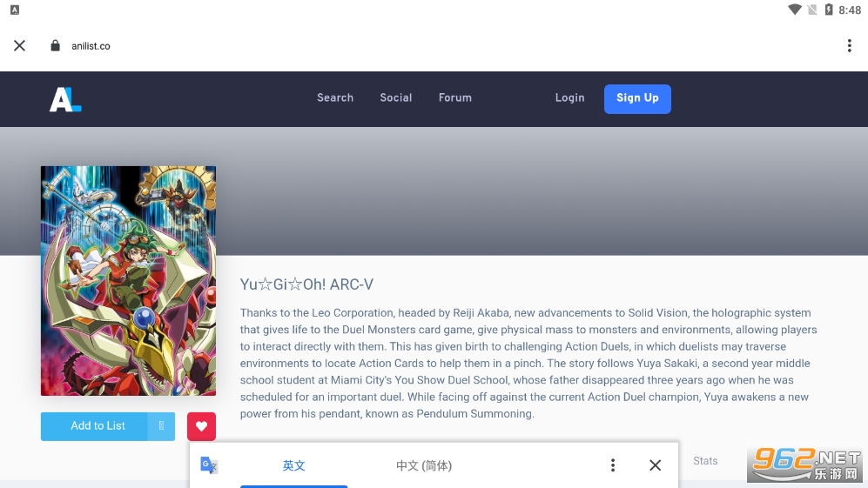Click the 8:48 clock in status bar
Image resolution: width=868 pixels, height=488 pixels.
(x=850, y=10)
